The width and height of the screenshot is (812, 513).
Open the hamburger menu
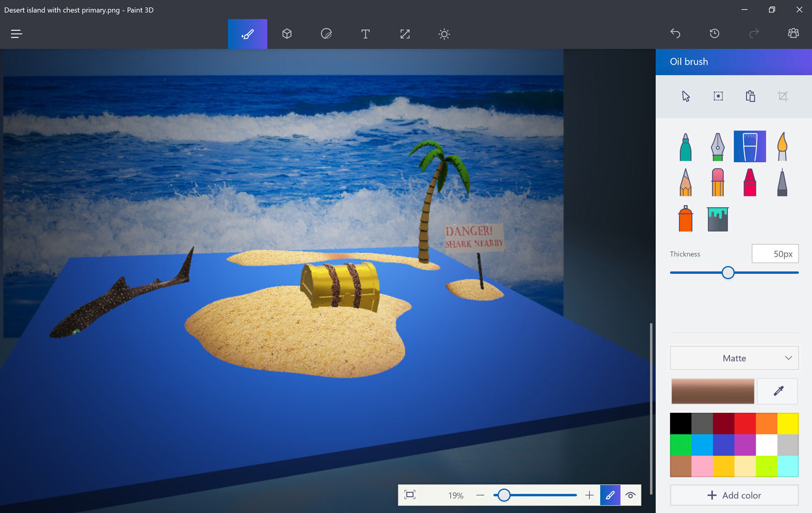point(16,34)
